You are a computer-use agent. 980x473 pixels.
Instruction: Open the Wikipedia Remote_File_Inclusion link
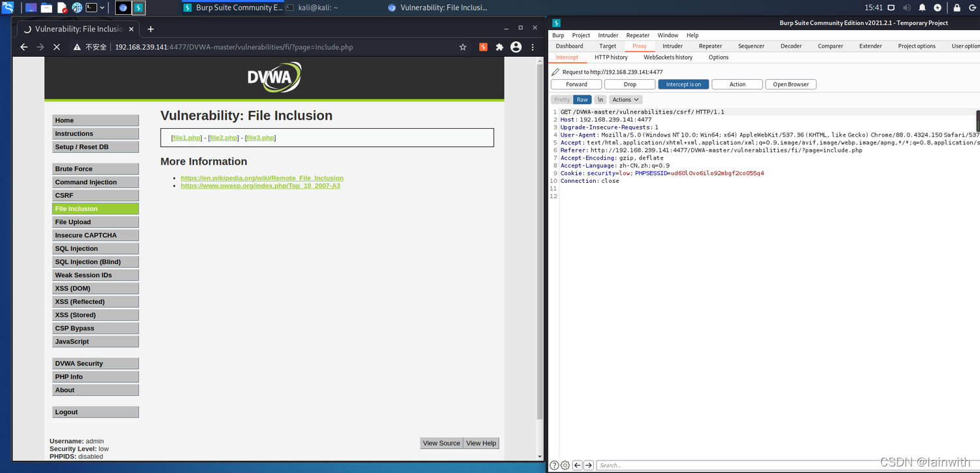[262, 178]
